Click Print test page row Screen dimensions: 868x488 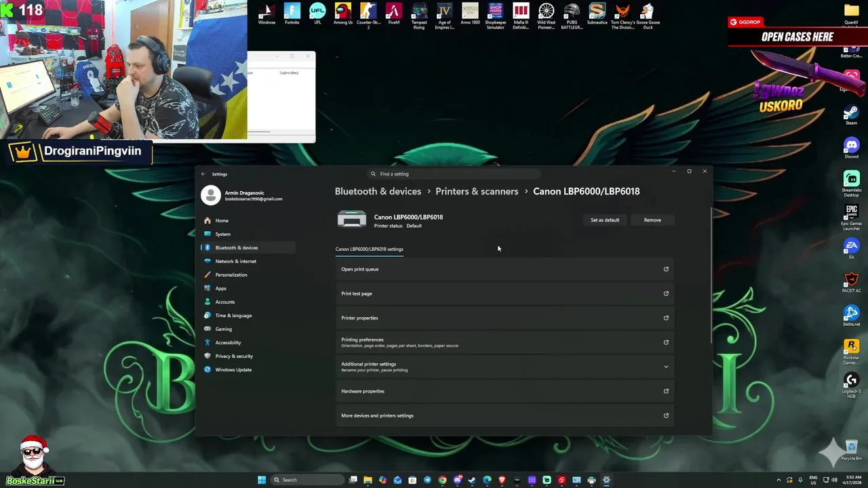pyautogui.click(x=505, y=293)
